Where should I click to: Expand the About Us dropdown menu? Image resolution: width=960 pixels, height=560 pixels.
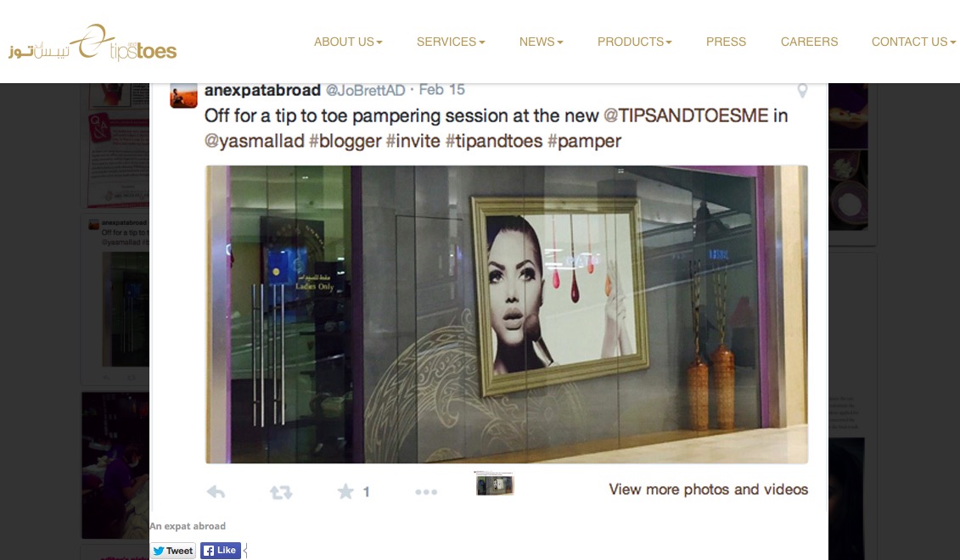[348, 42]
